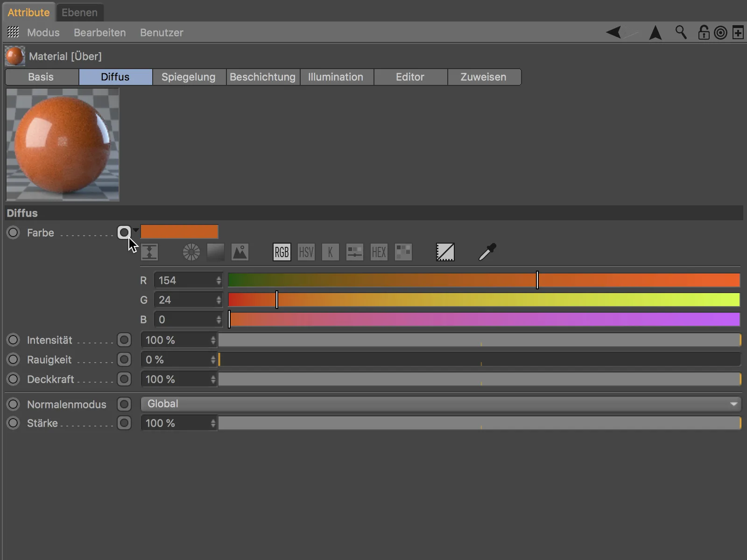
Task: Open the search magnifier icon
Action: click(x=681, y=32)
